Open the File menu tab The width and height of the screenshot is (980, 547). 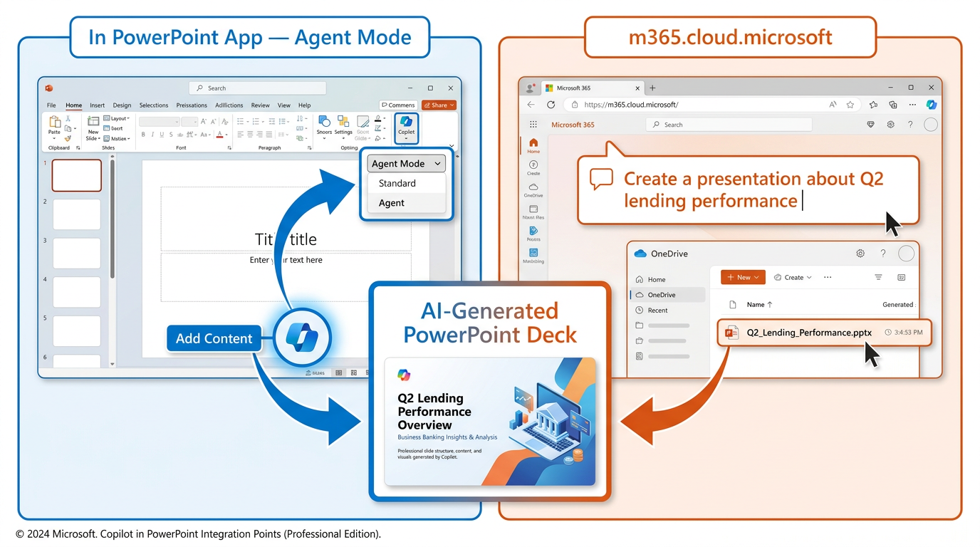[x=51, y=105]
